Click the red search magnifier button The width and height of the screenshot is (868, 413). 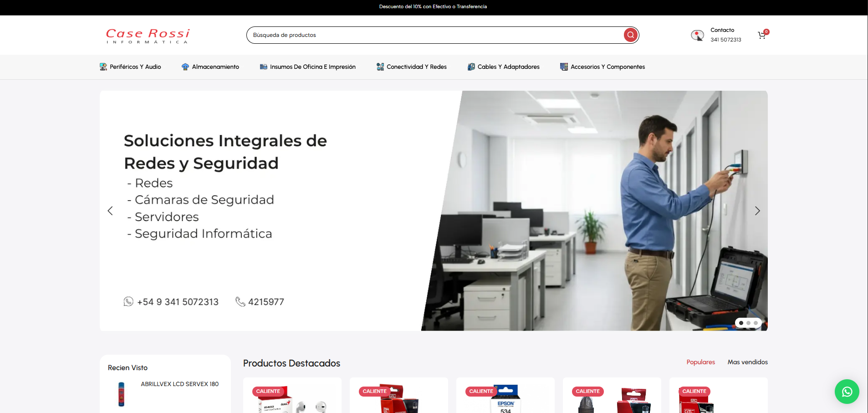(630, 35)
